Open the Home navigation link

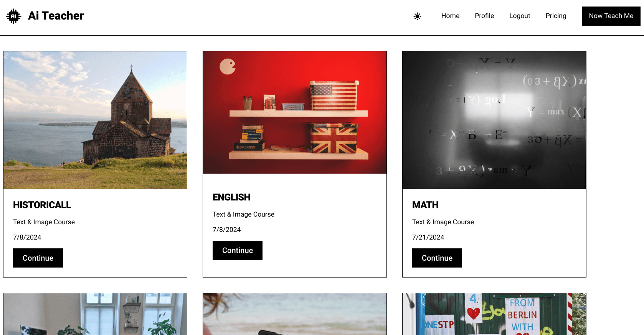tap(450, 16)
